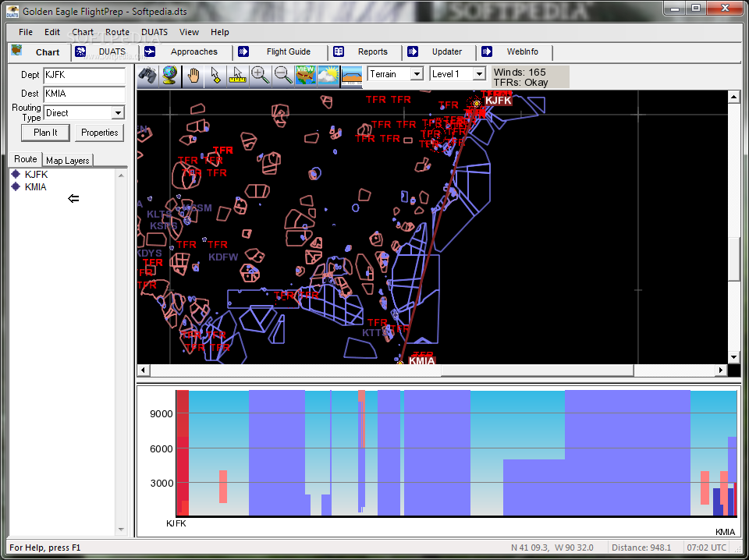The height and width of the screenshot is (560, 749).
Task: Click the icon beside WebInfo
Action: click(487, 51)
